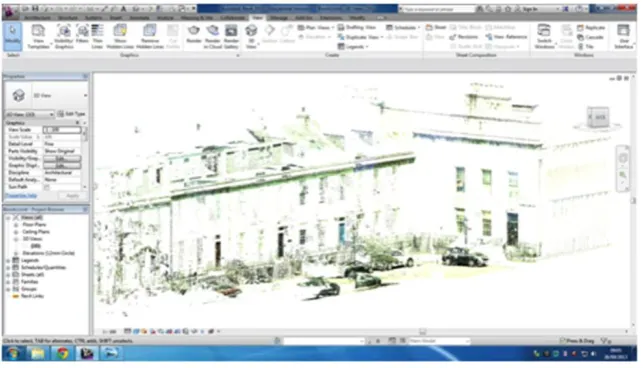Create a Drafting View
This screenshot has width=643, height=368.
tap(356, 27)
